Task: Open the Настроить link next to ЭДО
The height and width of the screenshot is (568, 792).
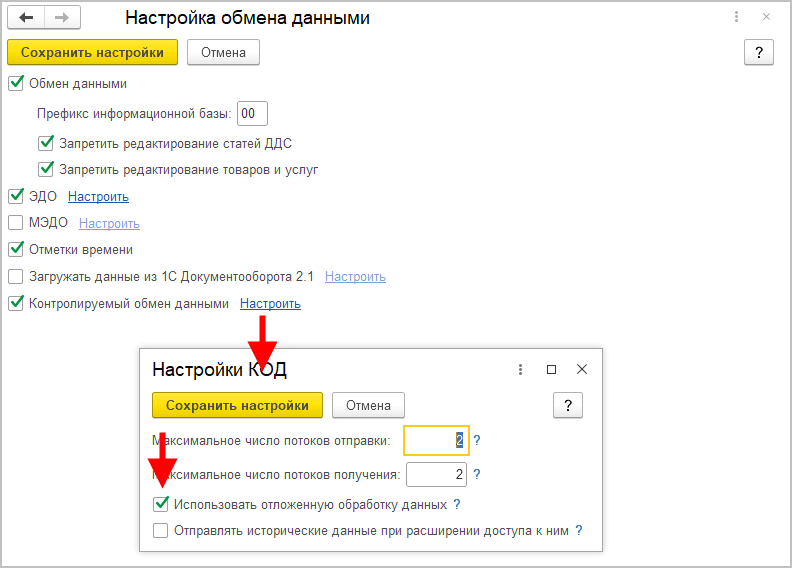Action: pos(98,196)
